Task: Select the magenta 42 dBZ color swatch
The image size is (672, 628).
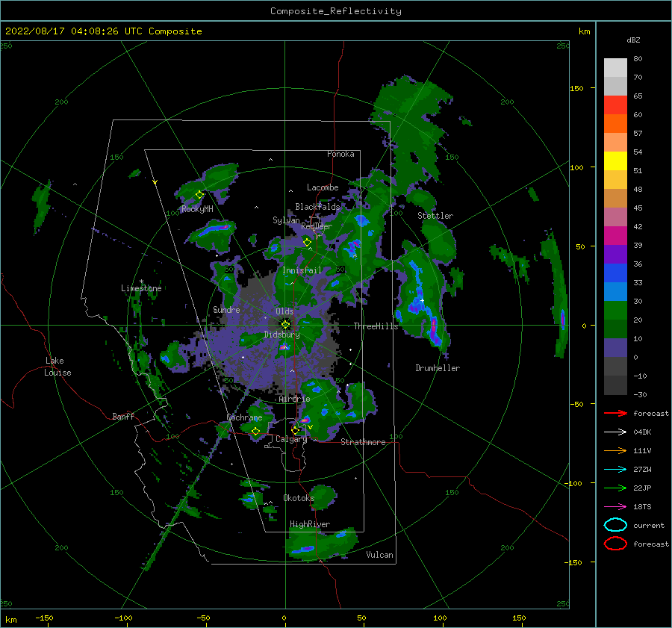Action: click(615, 236)
